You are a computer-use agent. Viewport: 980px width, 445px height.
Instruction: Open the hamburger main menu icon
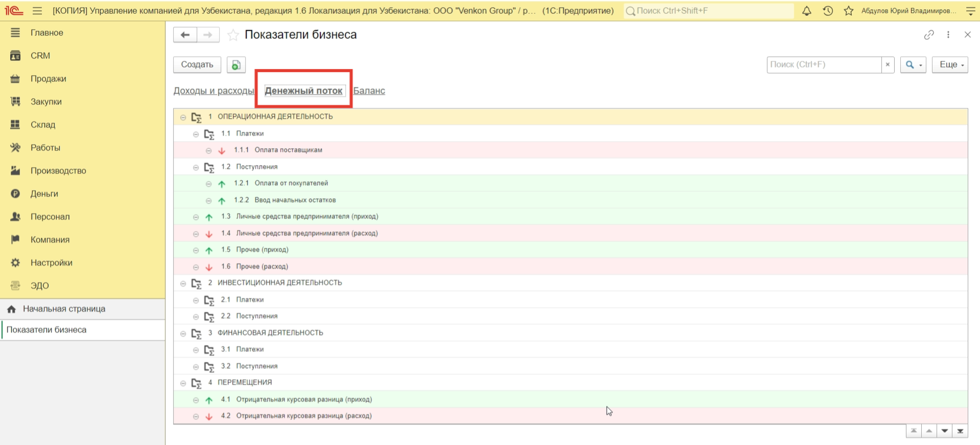point(37,11)
